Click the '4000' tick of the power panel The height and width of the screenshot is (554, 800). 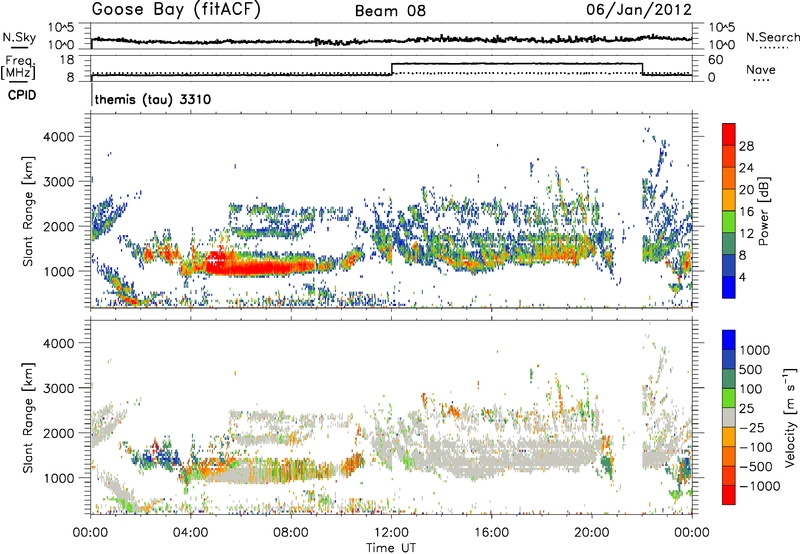59,137
